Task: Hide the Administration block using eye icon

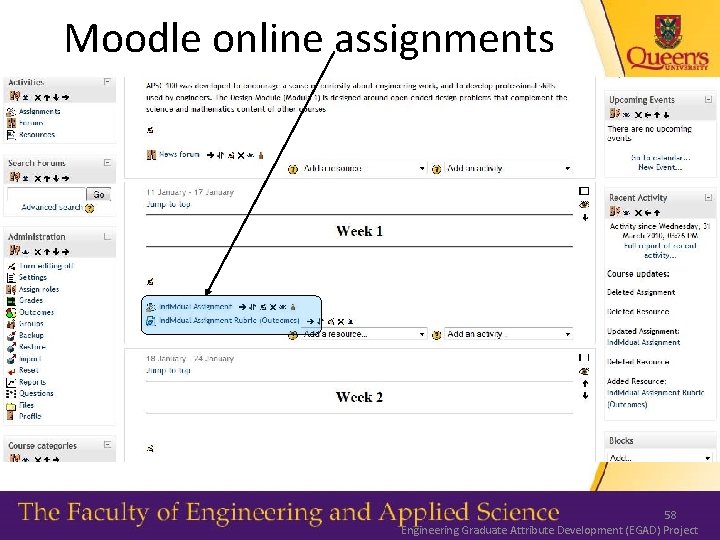Action: pos(26,252)
